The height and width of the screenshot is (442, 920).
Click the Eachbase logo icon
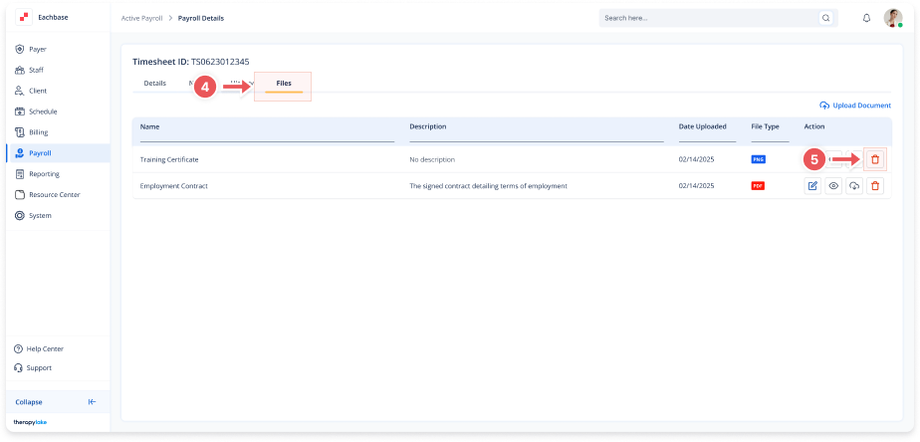coord(24,18)
